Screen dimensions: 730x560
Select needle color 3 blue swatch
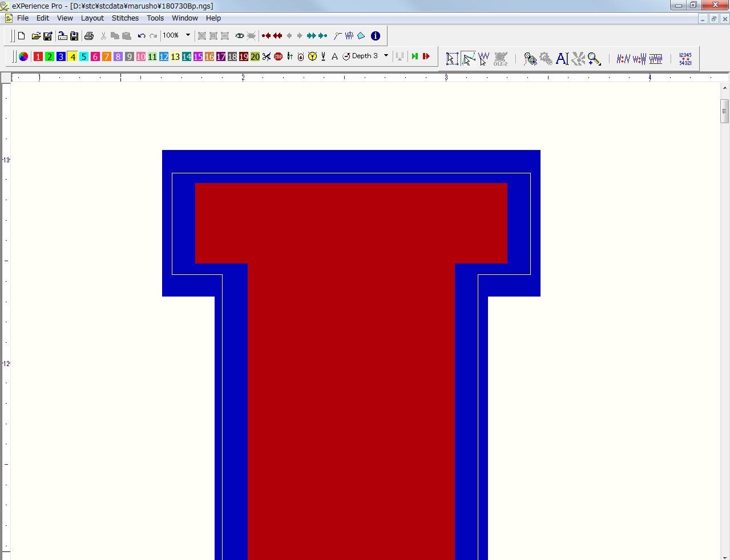[x=61, y=56]
